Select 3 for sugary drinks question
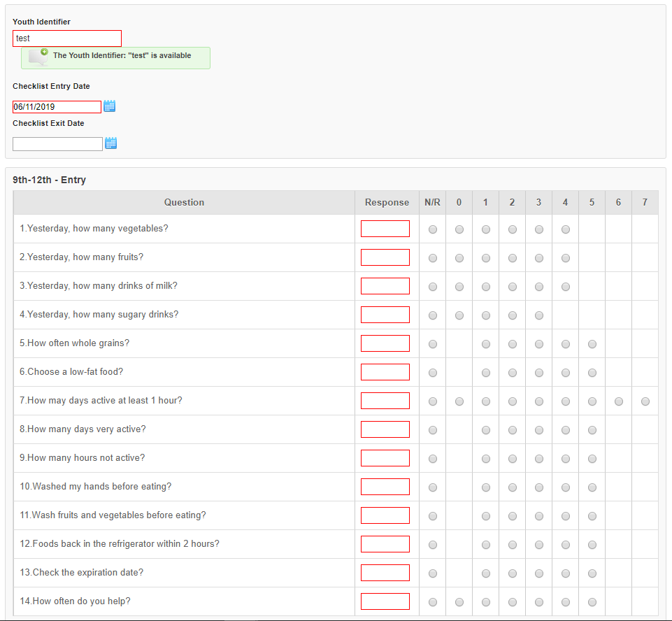The height and width of the screenshot is (621, 672). point(539,315)
